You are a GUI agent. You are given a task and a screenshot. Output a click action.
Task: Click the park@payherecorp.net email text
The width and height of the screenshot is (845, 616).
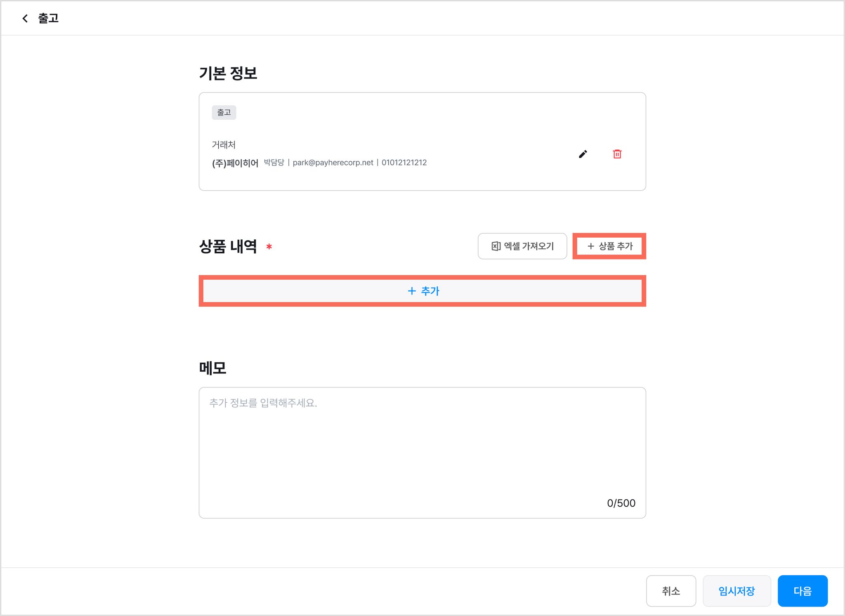pos(333,163)
